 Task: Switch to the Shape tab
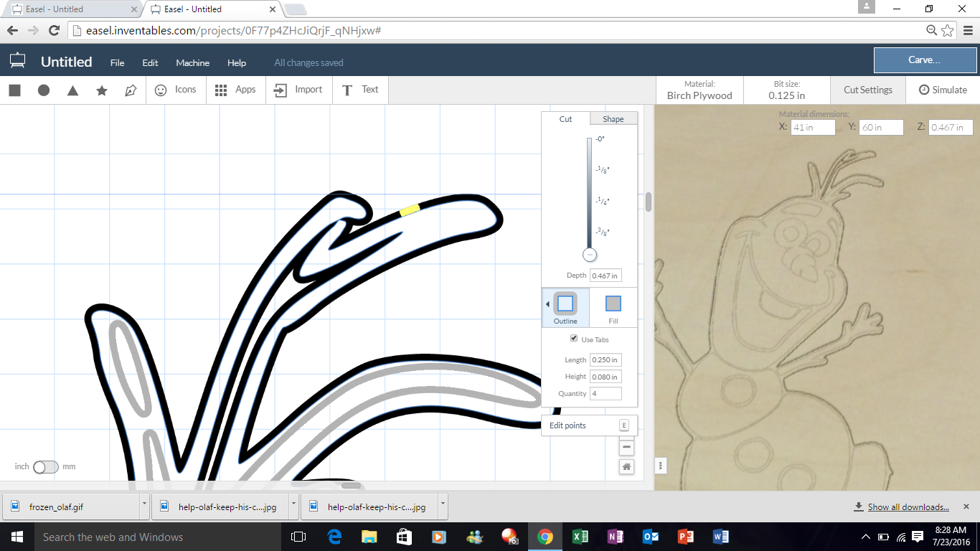613,119
